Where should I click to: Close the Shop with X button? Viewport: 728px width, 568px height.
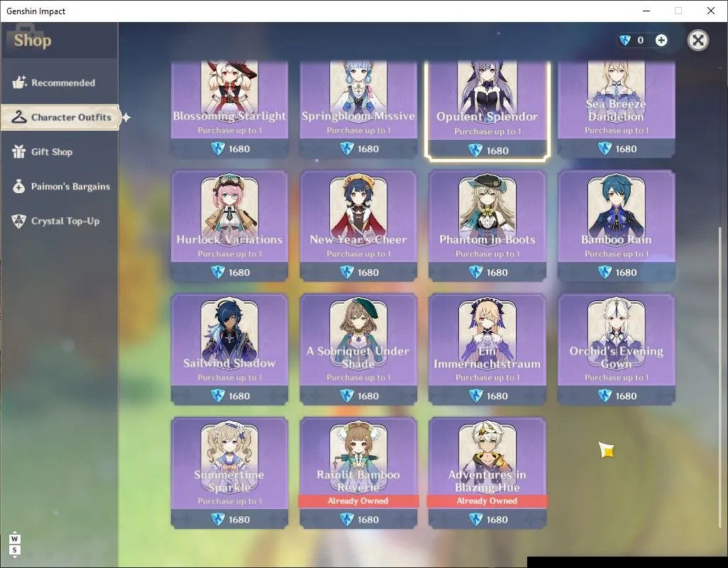click(x=697, y=40)
